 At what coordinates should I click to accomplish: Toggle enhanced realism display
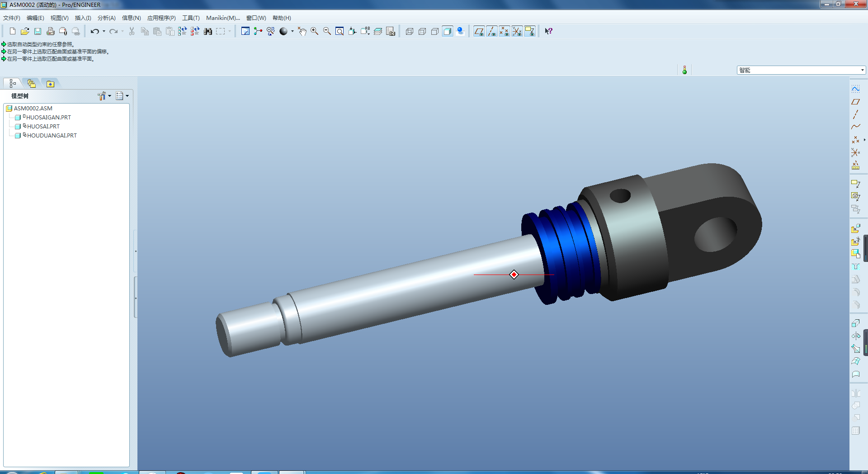(460, 31)
